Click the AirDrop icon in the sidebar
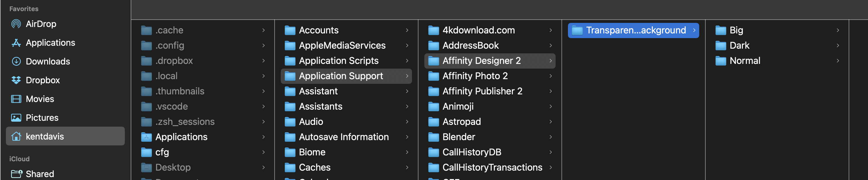Screen dimensions: 868x180 tap(16, 24)
